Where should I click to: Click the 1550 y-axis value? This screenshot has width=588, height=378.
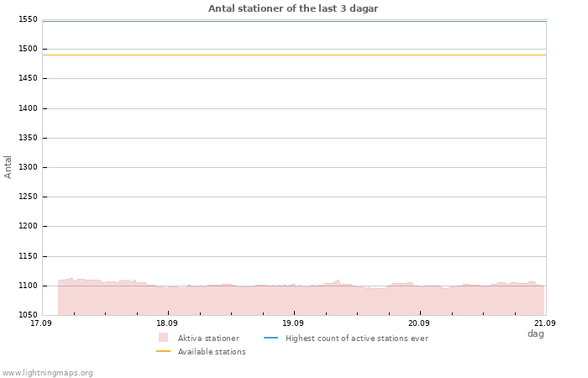pyautogui.click(x=28, y=19)
